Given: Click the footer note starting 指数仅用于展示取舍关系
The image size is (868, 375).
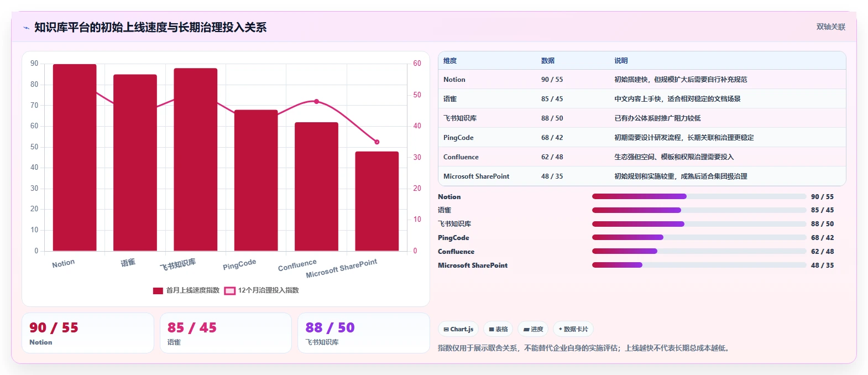Looking at the screenshot, I should tap(584, 348).
